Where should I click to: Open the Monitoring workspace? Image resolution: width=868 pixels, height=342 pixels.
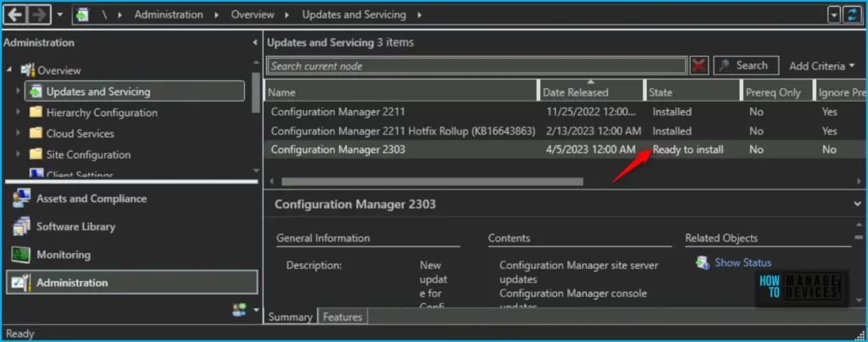coord(131,255)
